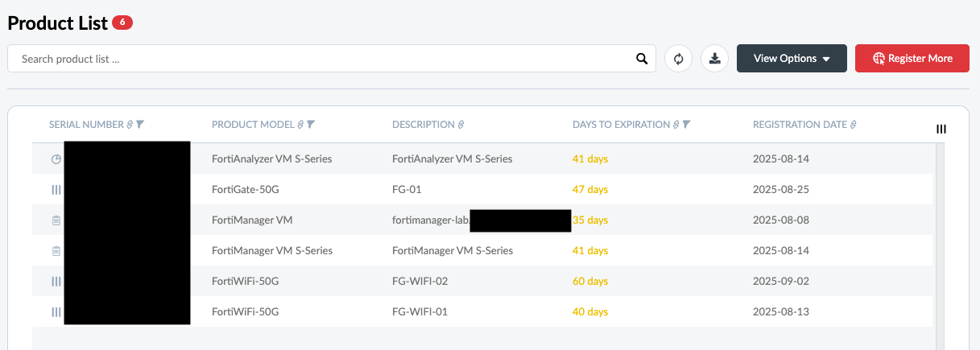Click the registration date 2025-08-25
Screen dimensions: 980x350
781,190
